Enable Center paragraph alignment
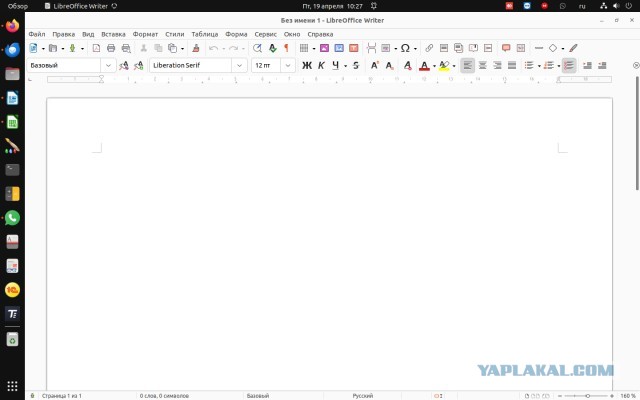The height and width of the screenshot is (400, 640). pyautogui.click(x=482, y=65)
